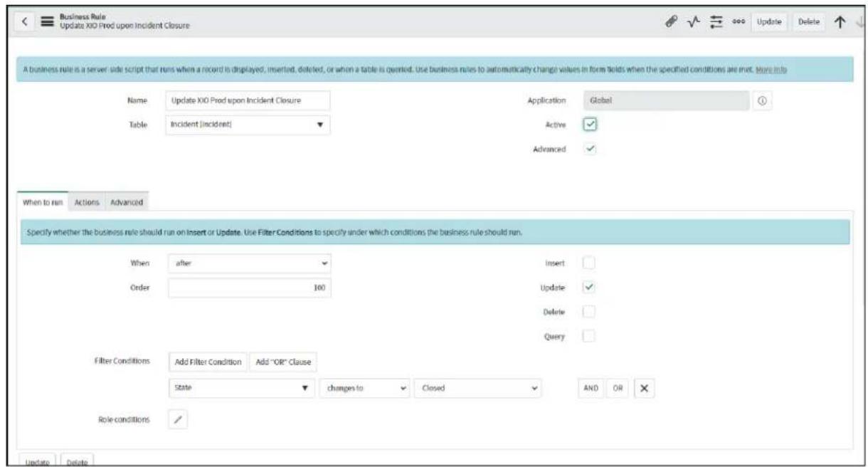Viewport: 868px width, 467px height.
Task: Open the More Info link in banner
Action: (x=771, y=70)
